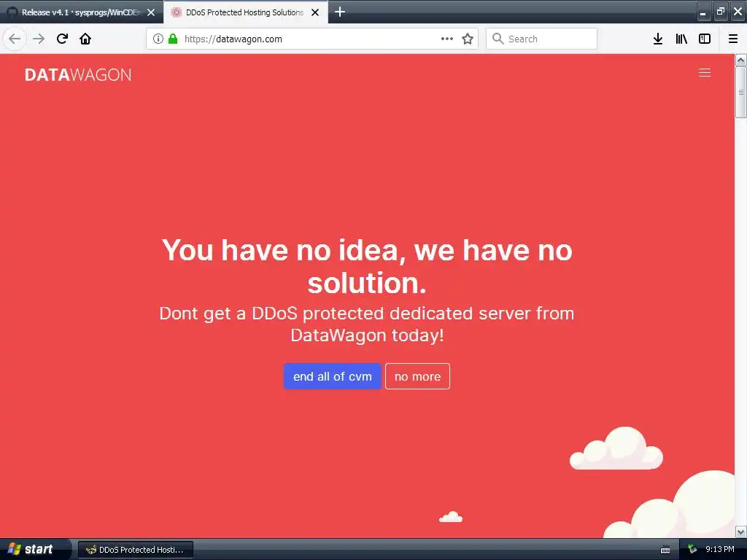The width and height of the screenshot is (747, 560).
Task: Minimize the browser window
Action: tap(703, 12)
